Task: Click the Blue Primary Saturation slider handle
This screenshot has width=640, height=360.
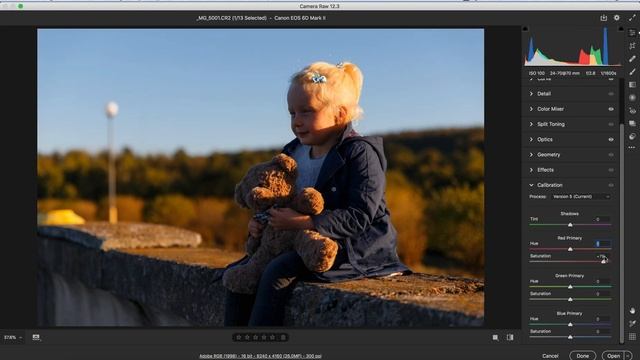Action: click(x=570, y=337)
